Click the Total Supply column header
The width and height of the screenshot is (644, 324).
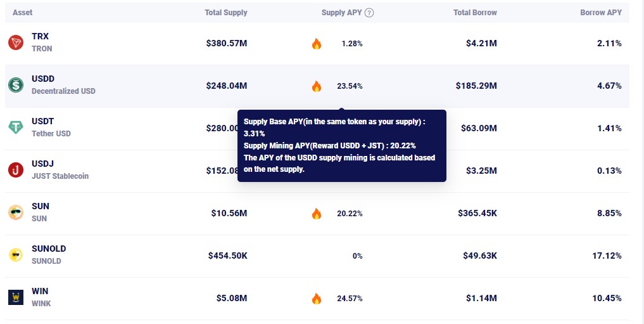click(x=226, y=13)
